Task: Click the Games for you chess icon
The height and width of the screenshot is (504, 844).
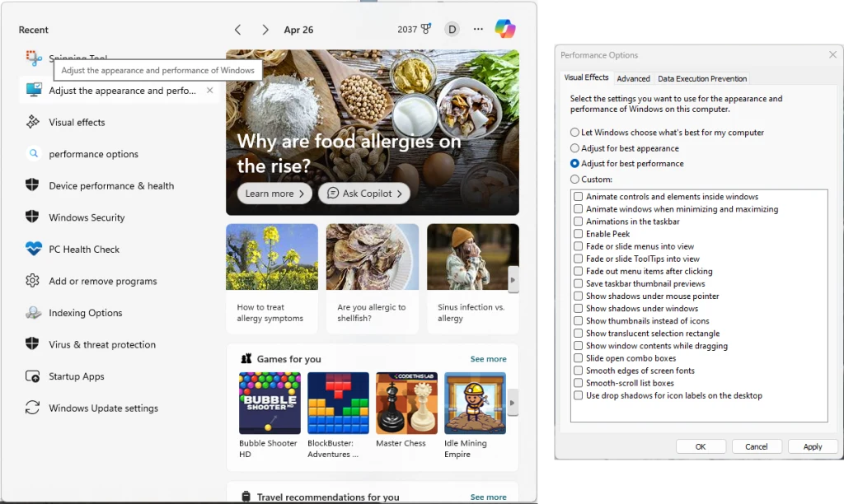Action: tap(246, 358)
